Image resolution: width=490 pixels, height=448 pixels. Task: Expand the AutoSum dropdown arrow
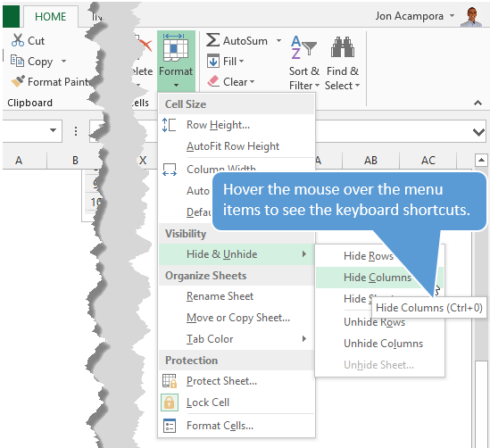coord(278,41)
